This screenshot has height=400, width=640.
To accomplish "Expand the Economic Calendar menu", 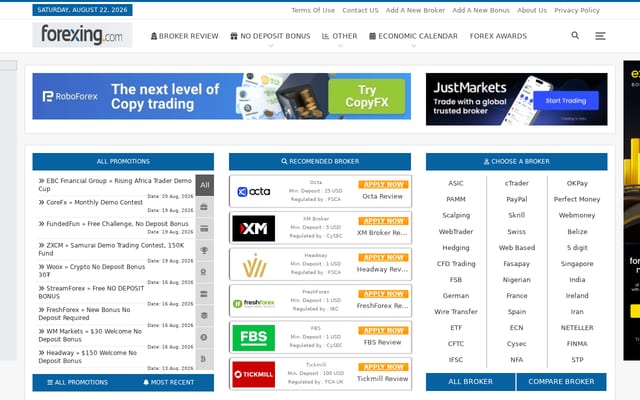I will (413, 36).
